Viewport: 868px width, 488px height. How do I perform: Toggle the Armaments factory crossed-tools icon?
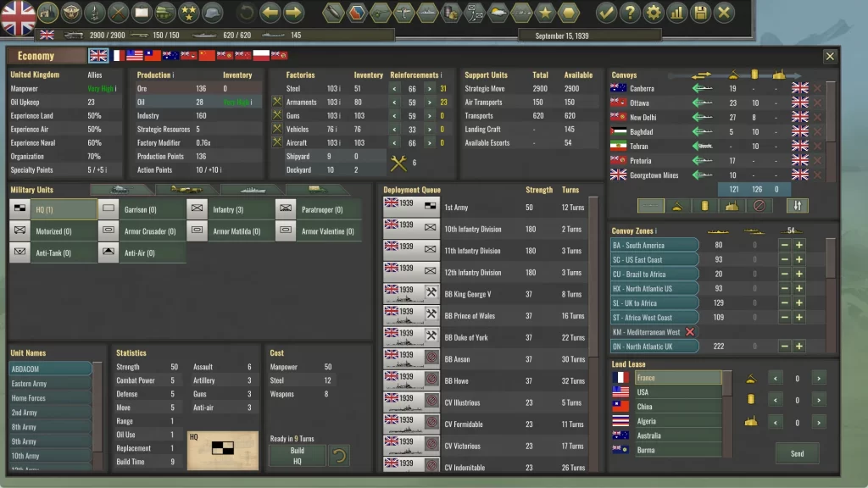276,103
